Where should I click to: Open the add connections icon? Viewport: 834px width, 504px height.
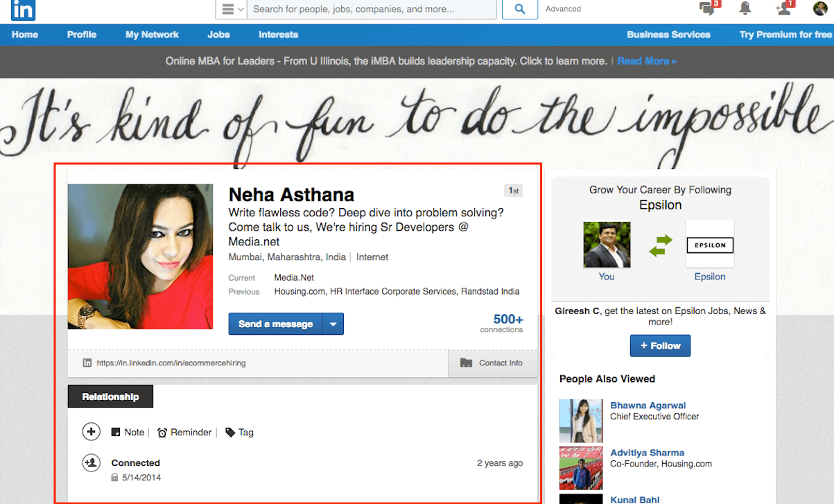pyautogui.click(x=785, y=8)
